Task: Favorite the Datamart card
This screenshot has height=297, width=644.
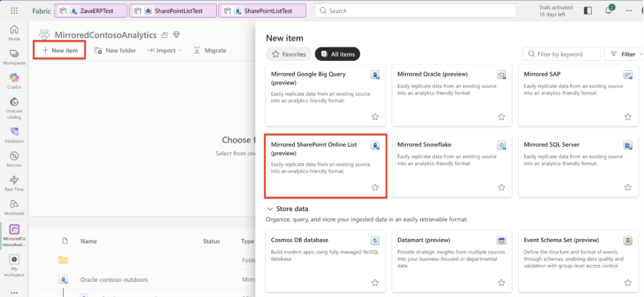Action: coord(502,282)
